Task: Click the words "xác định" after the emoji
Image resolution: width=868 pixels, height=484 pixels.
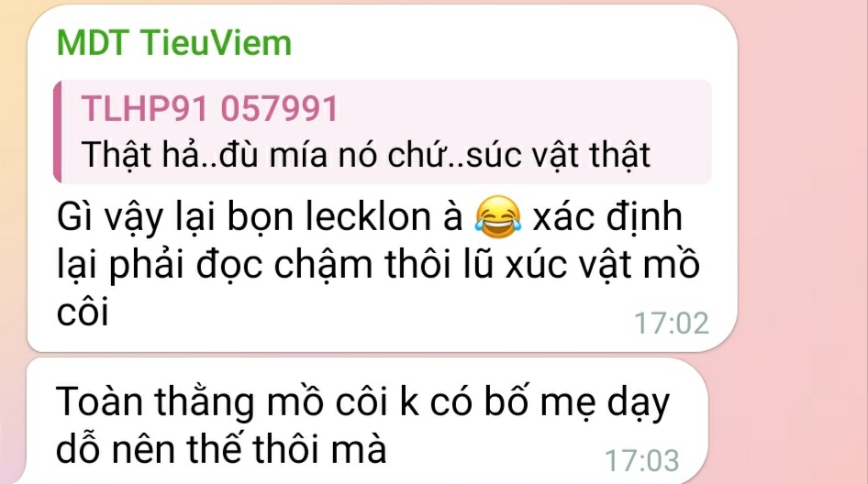Action: (x=607, y=215)
